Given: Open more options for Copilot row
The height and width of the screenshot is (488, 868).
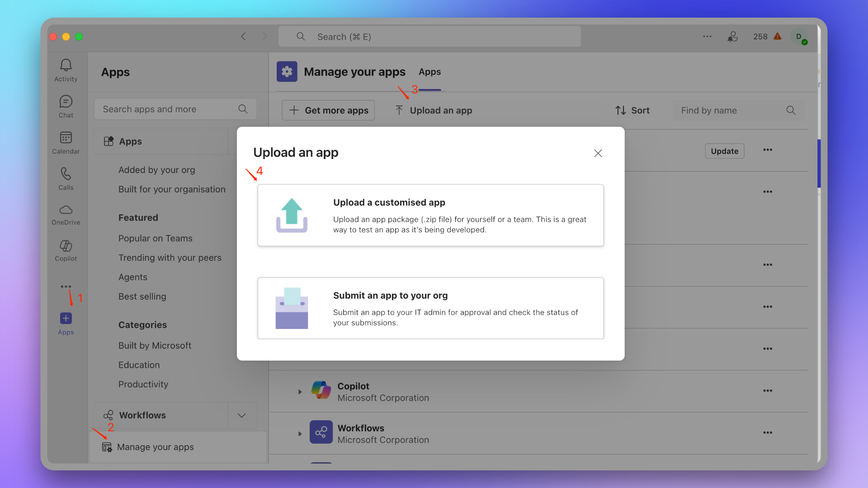Looking at the screenshot, I should 768,391.
